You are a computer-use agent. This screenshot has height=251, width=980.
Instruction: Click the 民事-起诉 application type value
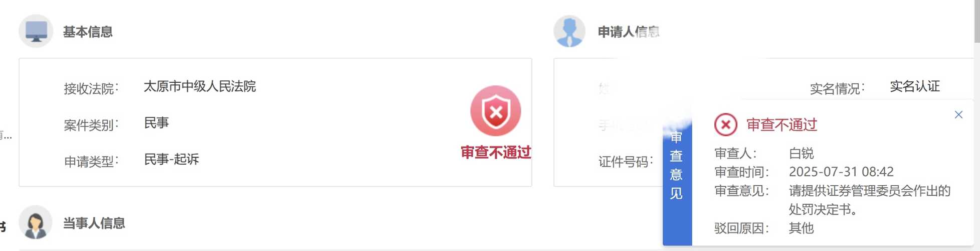click(x=171, y=159)
